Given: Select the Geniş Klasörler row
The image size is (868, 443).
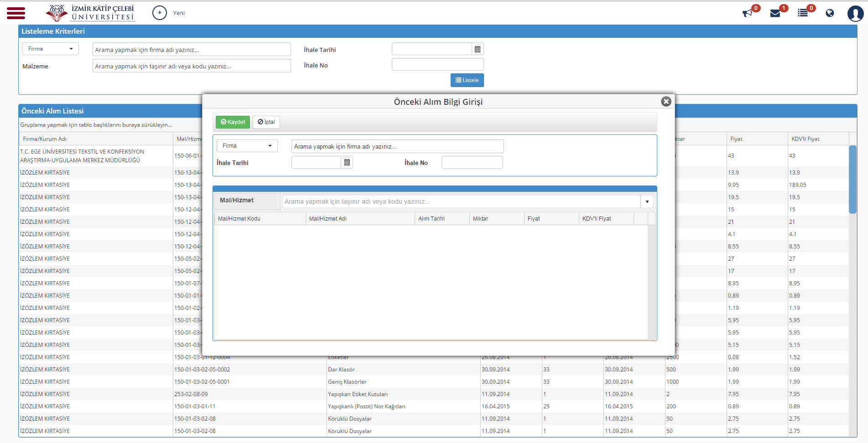Looking at the screenshot, I should pyautogui.click(x=433, y=382).
